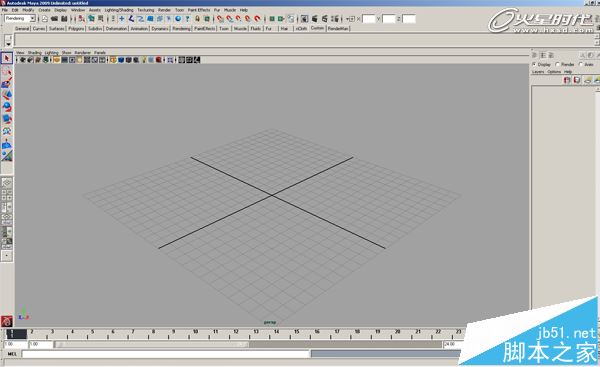Toggle Use all lights bulb icon
This screenshot has width=600, height=367.
(x=144, y=60)
